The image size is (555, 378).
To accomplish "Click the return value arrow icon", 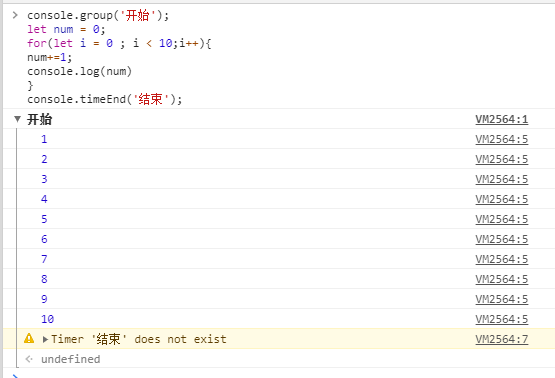I will 29,359.
